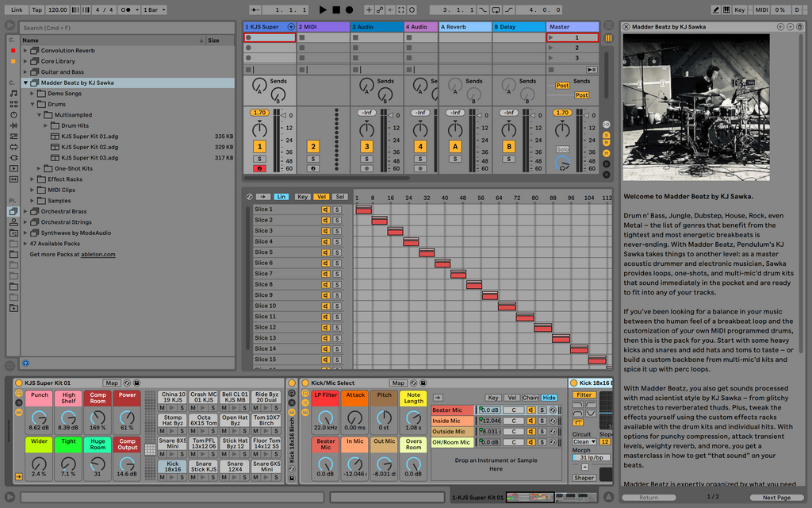
Task: Select the Lin option in the note editor
Action: [x=281, y=197]
